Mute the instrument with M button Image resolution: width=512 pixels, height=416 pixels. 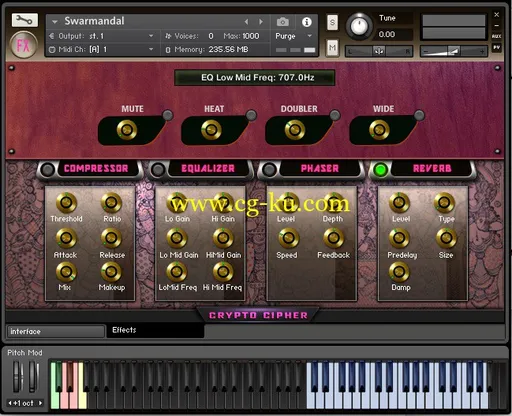(x=332, y=48)
